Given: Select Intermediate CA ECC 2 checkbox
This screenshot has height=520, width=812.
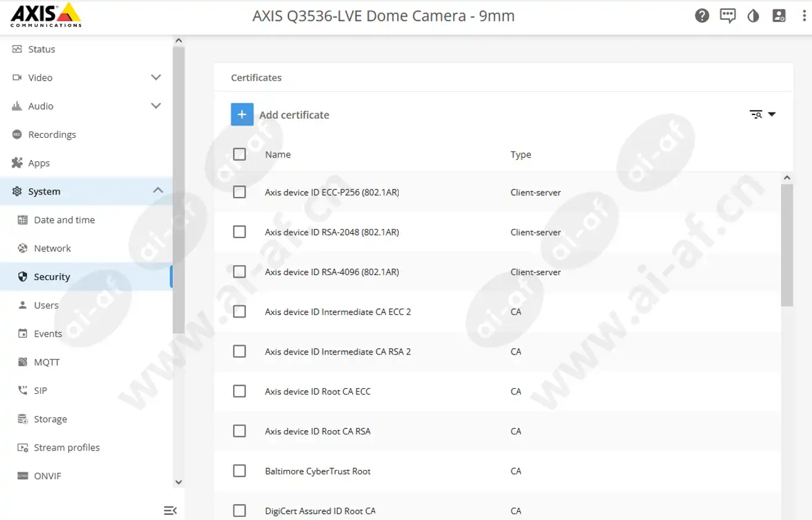Looking at the screenshot, I should 240,311.
